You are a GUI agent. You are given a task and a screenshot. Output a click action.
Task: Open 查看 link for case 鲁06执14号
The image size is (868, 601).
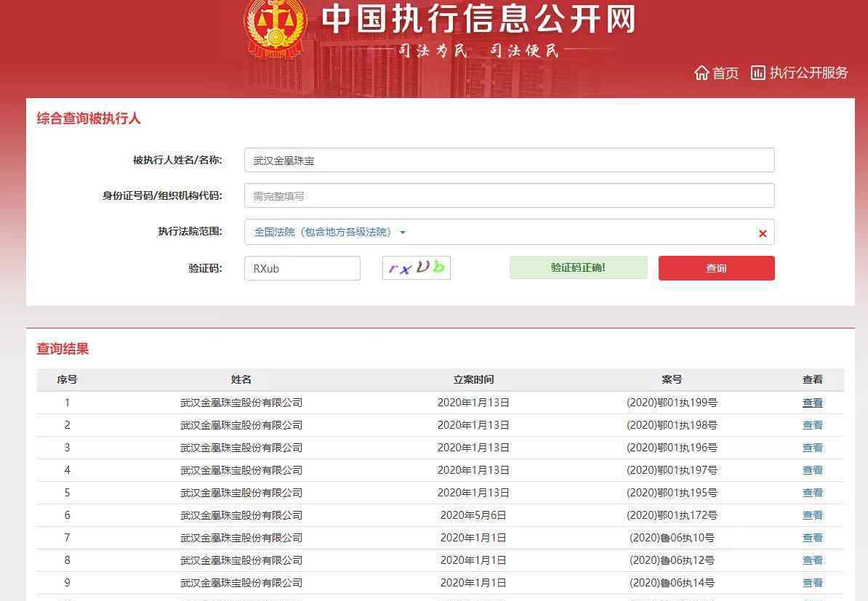coord(812,583)
